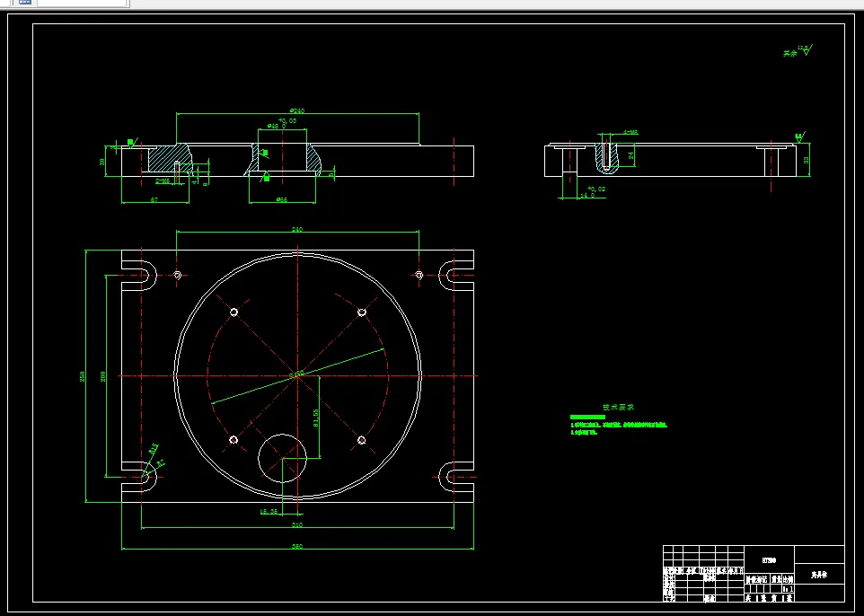Select the 1:1 scale cell in the title block

point(788,589)
